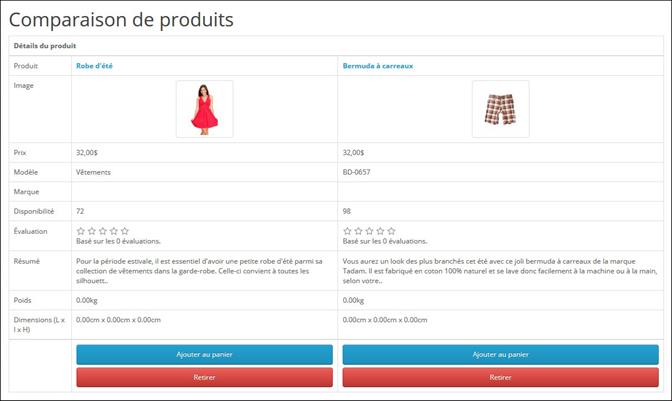Click the red dress product thumbnail

pos(204,109)
